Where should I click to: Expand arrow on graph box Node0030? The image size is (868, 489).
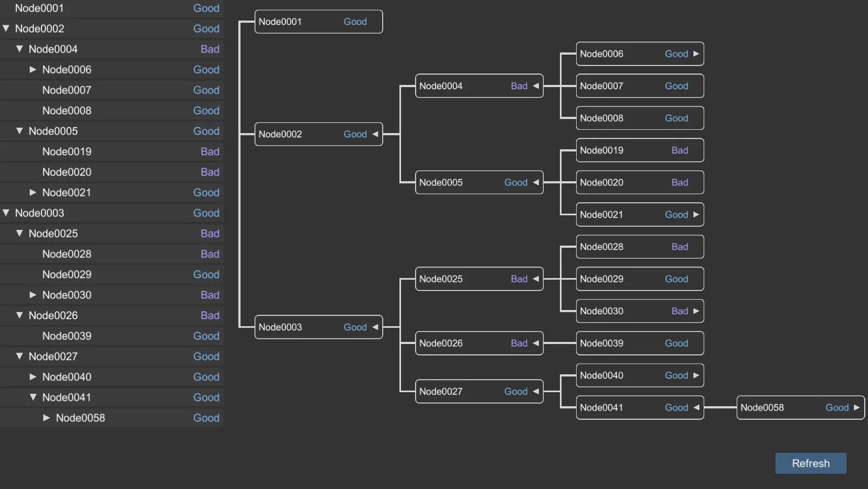point(696,311)
